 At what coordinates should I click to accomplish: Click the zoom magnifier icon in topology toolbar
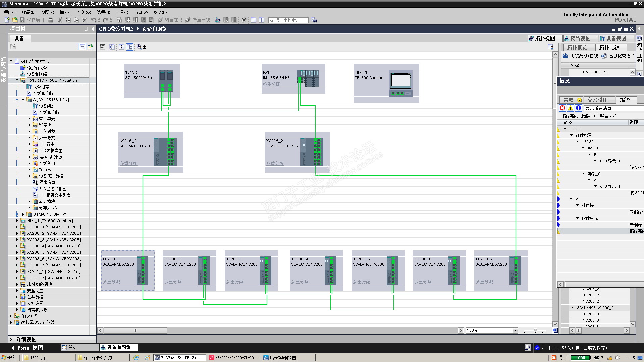tap(139, 47)
